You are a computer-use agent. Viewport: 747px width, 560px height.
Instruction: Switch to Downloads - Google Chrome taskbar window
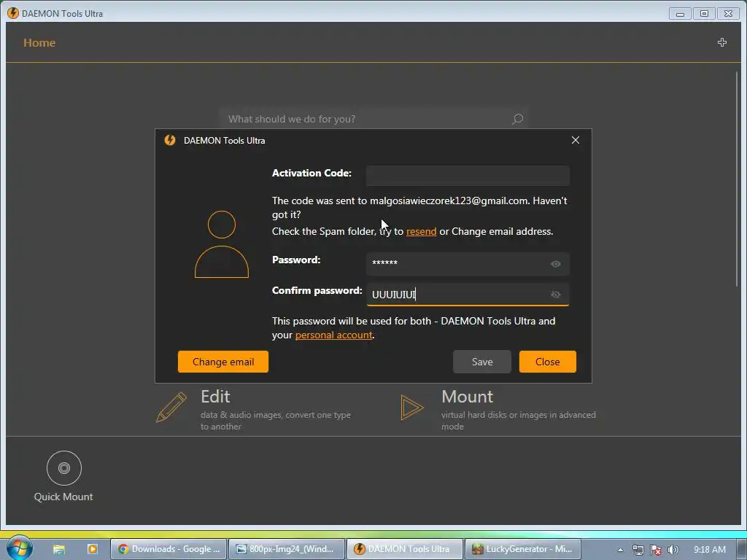click(169, 549)
